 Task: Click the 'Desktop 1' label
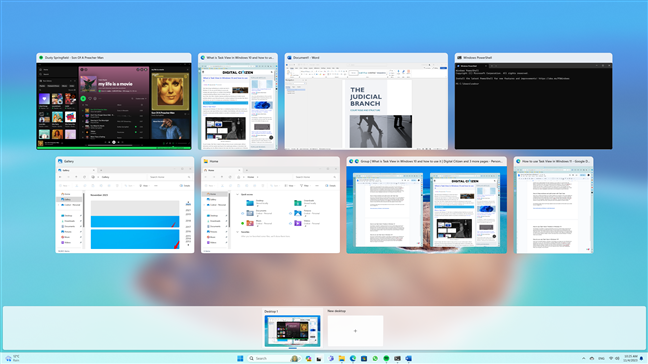(271, 311)
